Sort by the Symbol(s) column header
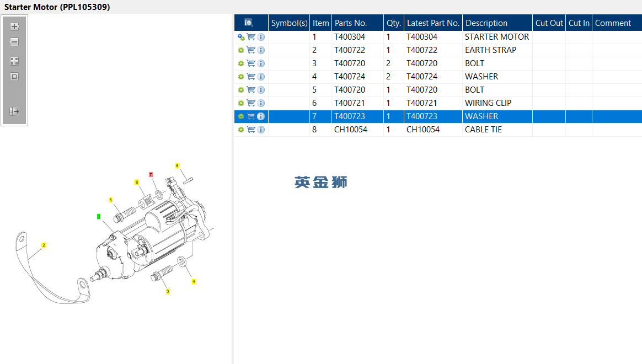 289,23
